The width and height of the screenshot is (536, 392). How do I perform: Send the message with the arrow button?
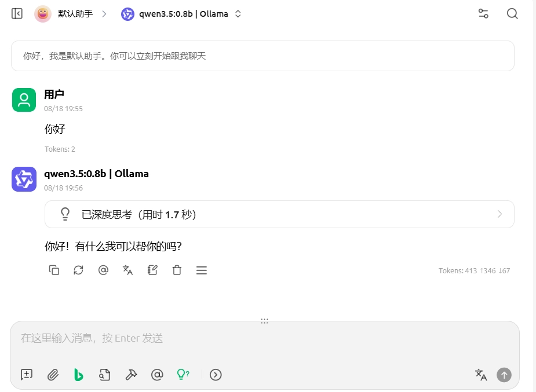[504, 375]
